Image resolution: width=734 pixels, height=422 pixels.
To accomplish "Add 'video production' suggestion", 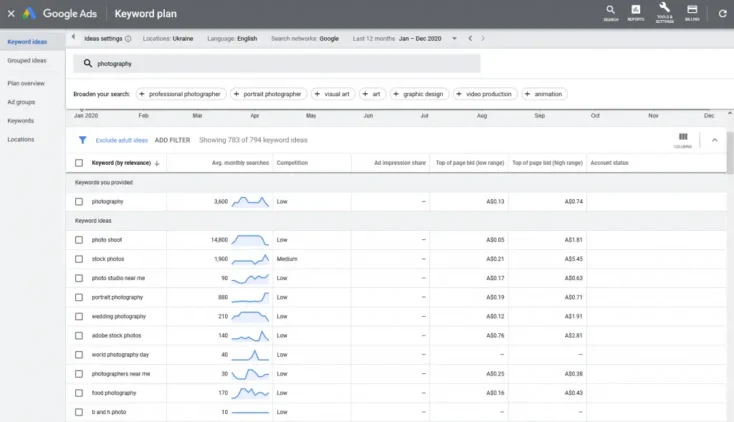I will click(x=485, y=94).
